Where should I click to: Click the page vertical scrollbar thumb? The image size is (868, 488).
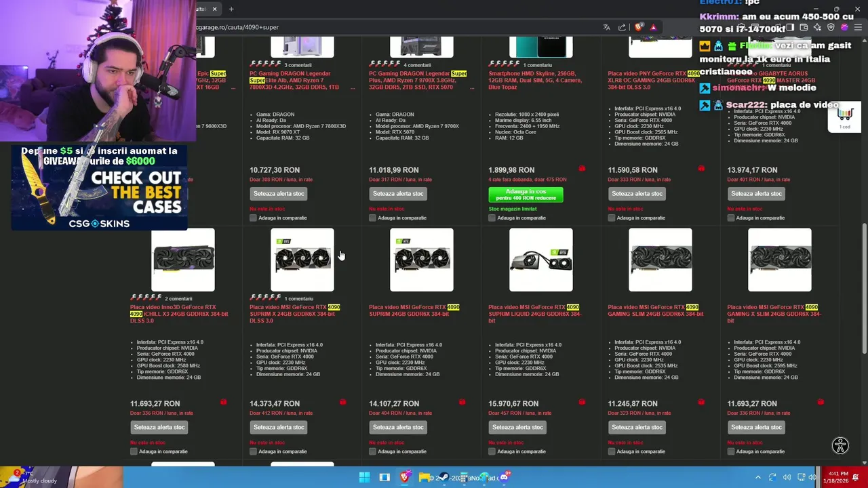pos(864,288)
